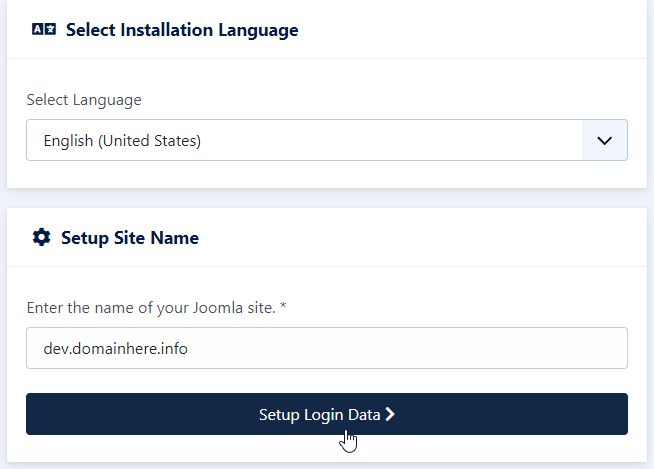Click the empty space after English (United States)
The image size is (654, 469).
coord(392,140)
